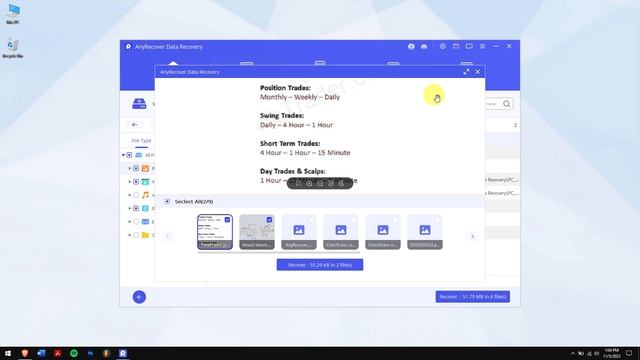Click the rotate right icon in preview toolbar
The width and height of the screenshot is (640, 360).
pyautogui.click(x=341, y=183)
